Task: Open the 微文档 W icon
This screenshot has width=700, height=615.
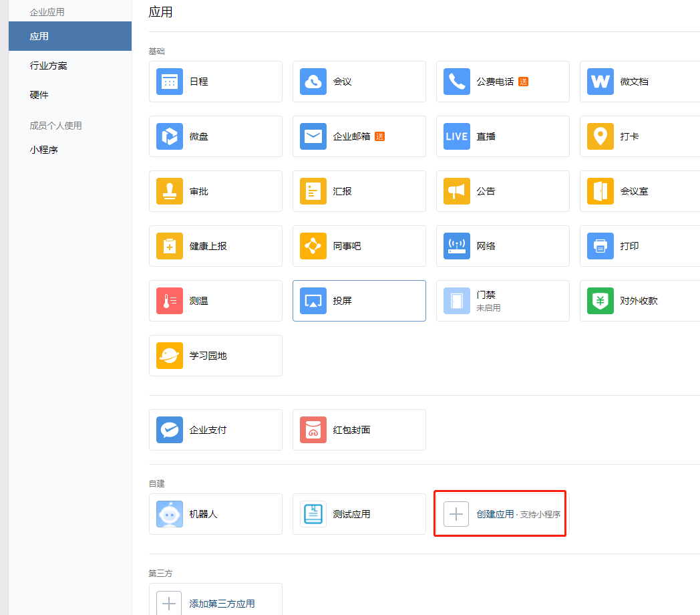Action: [600, 82]
